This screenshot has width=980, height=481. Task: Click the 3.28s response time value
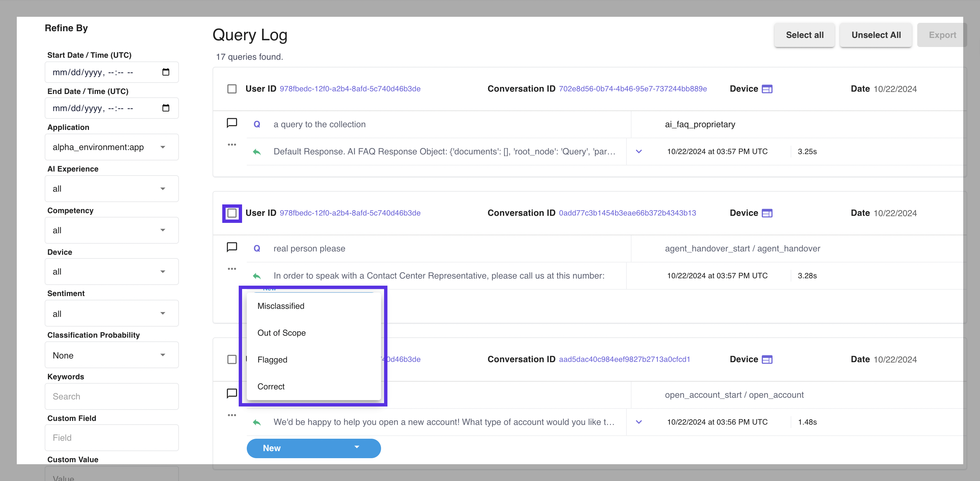point(807,276)
